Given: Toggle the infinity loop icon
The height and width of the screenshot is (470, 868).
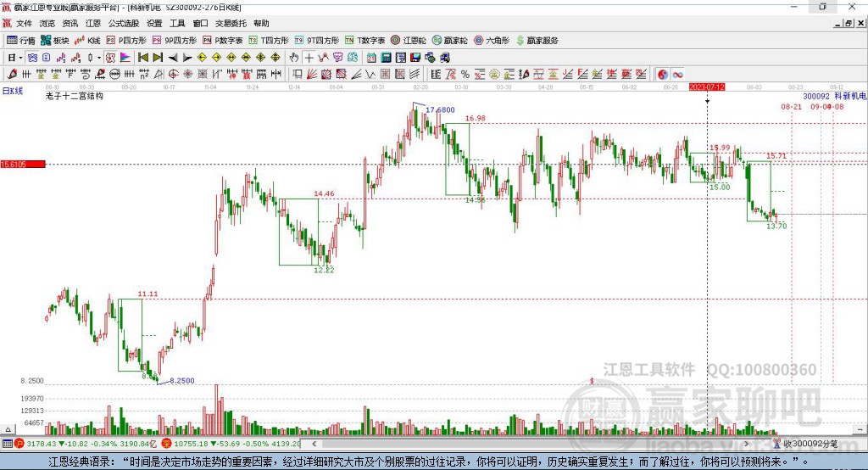Looking at the screenshot, I should (x=677, y=75).
